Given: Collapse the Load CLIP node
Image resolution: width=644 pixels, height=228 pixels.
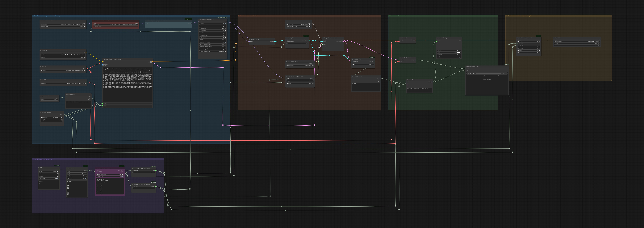Looking at the screenshot, I should (41, 50).
